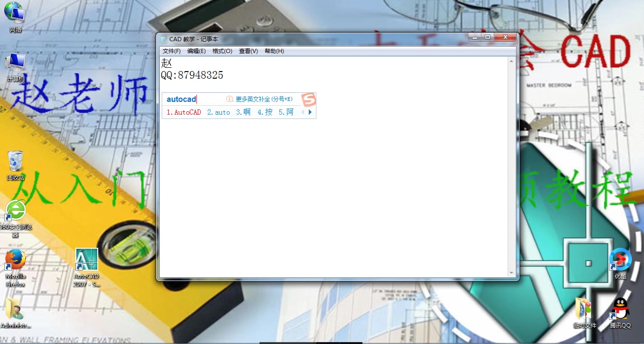Open the 网络 network desktop icon
Screen dimensions: 644x344
(x=16, y=17)
